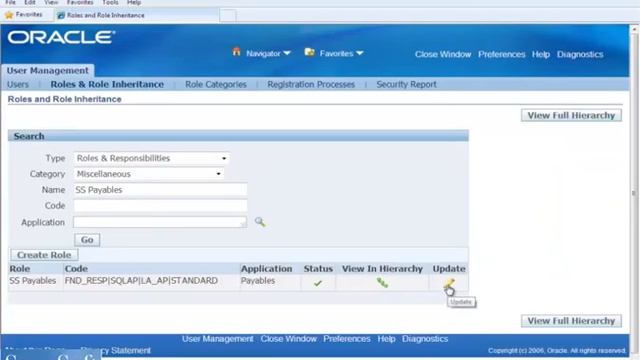Screen dimensions: 640x360
Task: Click the top View Full Hierarchy button
Action: (571, 116)
